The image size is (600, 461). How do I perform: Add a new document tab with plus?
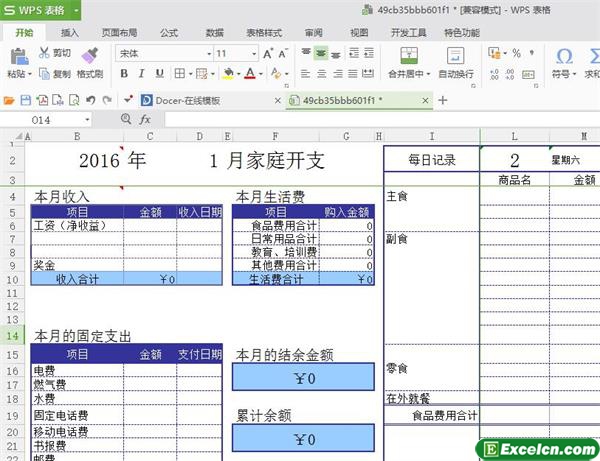(x=443, y=100)
